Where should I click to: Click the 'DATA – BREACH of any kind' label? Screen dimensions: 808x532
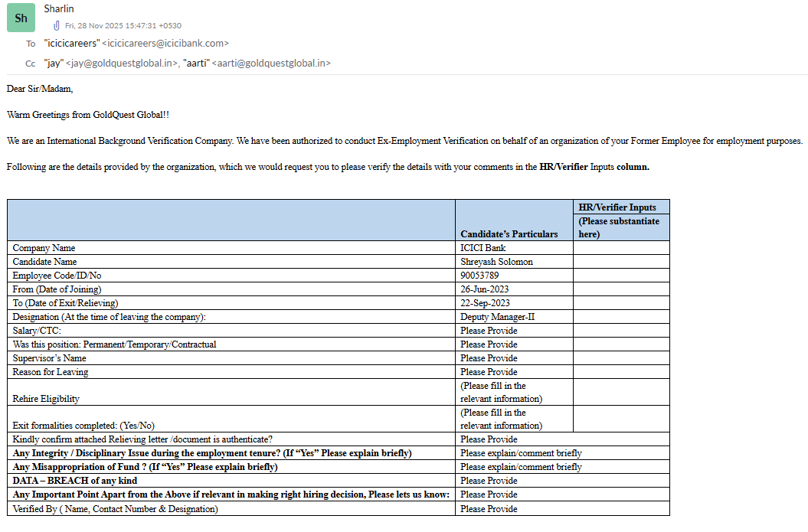(x=75, y=481)
